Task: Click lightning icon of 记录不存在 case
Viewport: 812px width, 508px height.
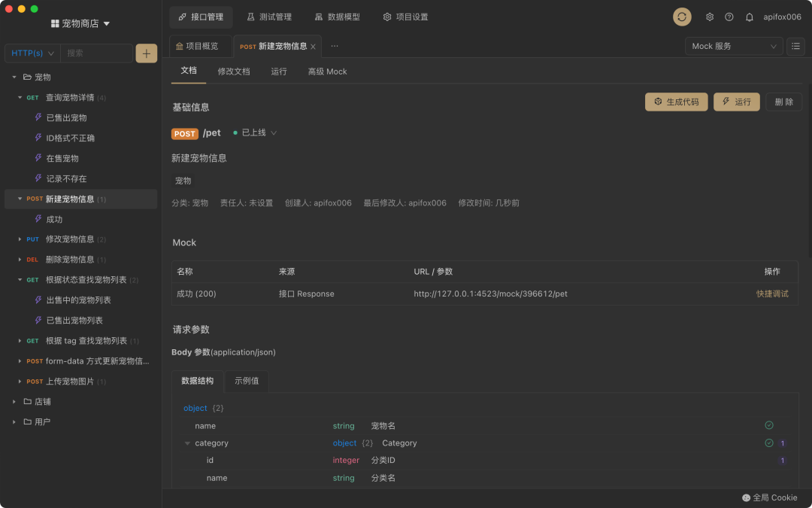Action: click(38, 178)
